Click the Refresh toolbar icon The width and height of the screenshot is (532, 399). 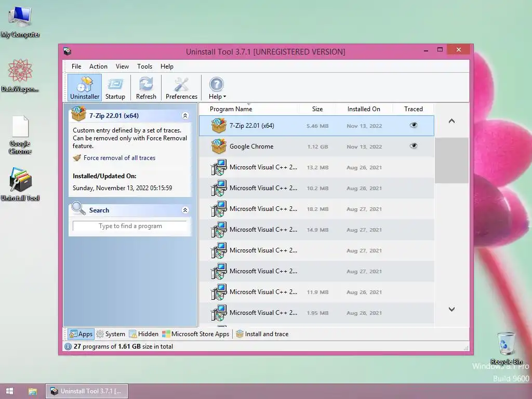click(146, 88)
